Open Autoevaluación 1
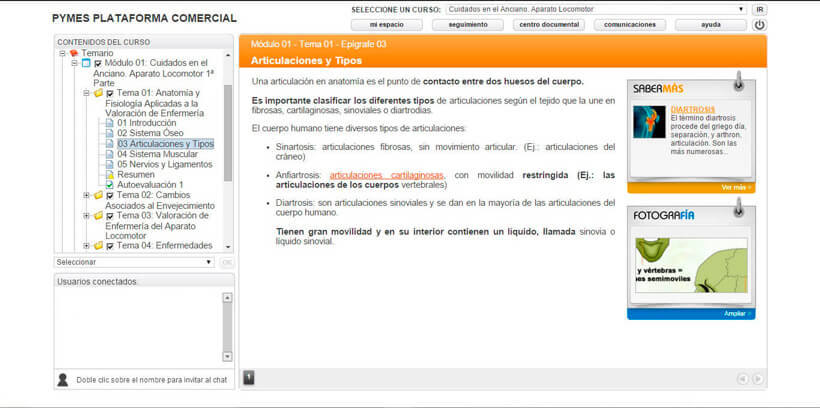Image resolution: width=820 pixels, height=408 pixels. (x=150, y=185)
